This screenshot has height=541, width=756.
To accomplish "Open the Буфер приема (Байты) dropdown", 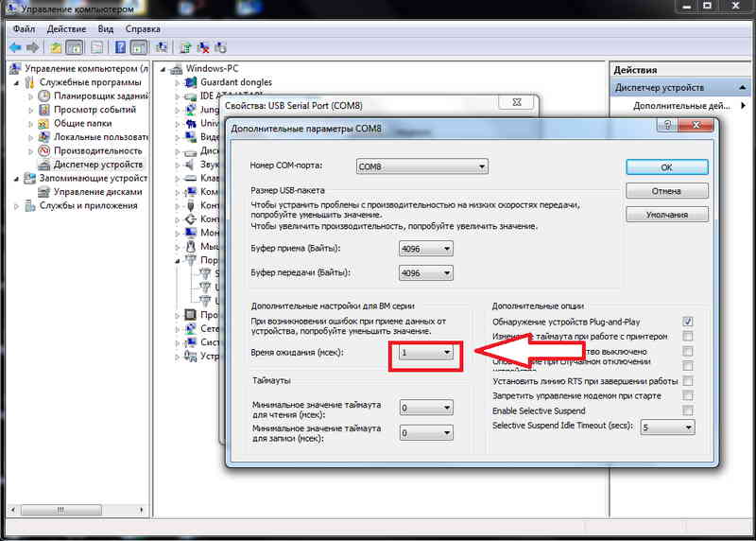I will pyautogui.click(x=426, y=249).
